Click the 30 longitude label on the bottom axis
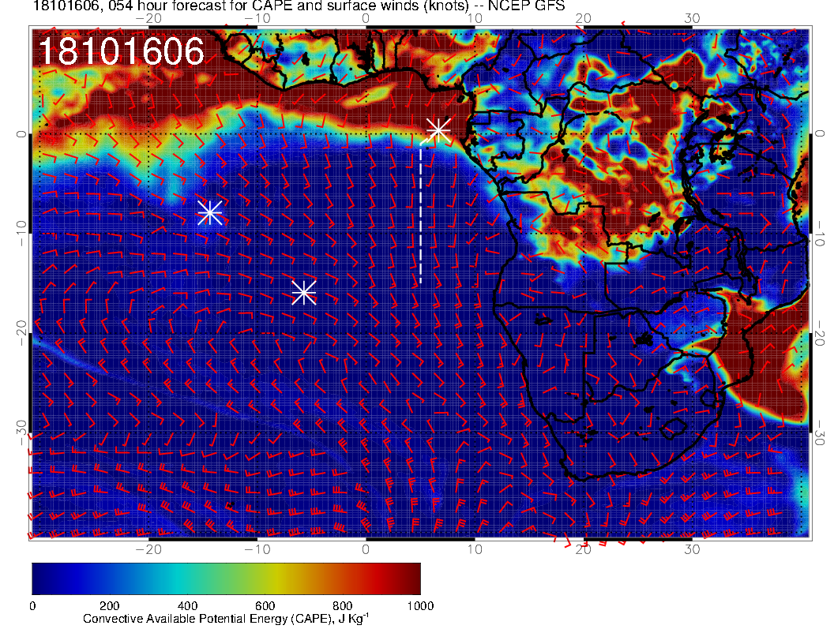This screenshot has height=644, width=834. pyautogui.click(x=692, y=549)
